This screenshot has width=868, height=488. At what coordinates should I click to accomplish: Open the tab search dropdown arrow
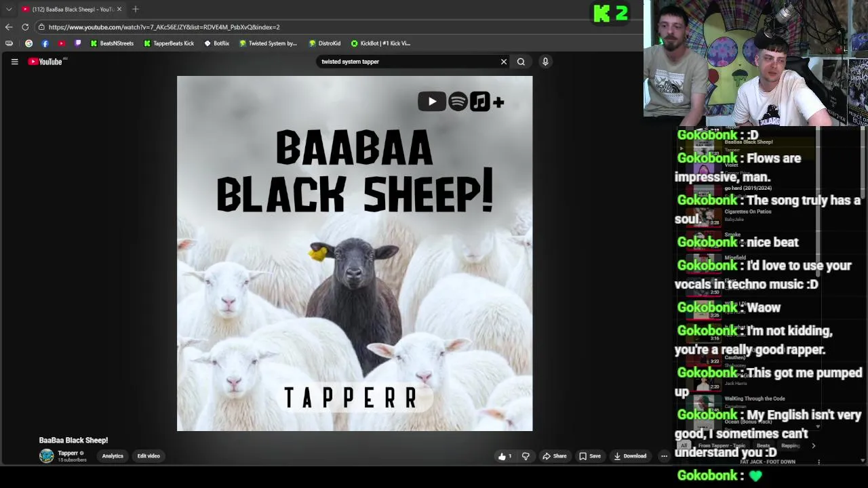(x=9, y=9)
